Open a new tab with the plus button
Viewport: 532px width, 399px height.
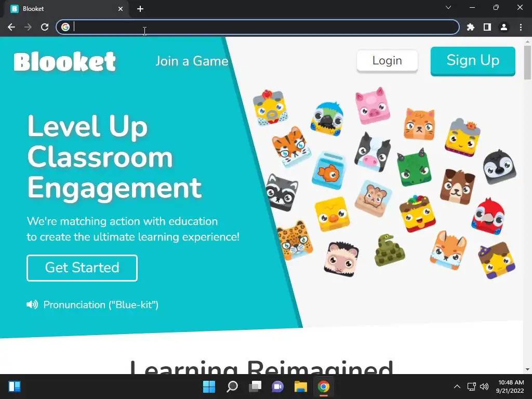140,9
